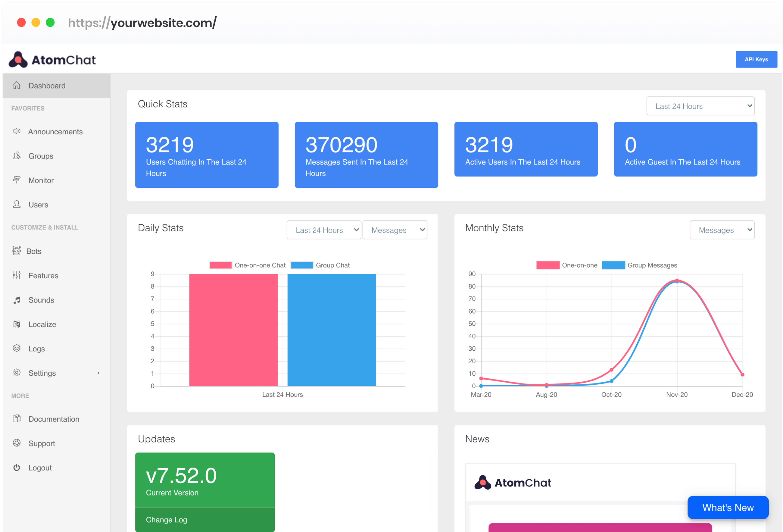Switch to the Dashboard section
This screenshot has width=783, height=532.
click(x=47, y=85)
